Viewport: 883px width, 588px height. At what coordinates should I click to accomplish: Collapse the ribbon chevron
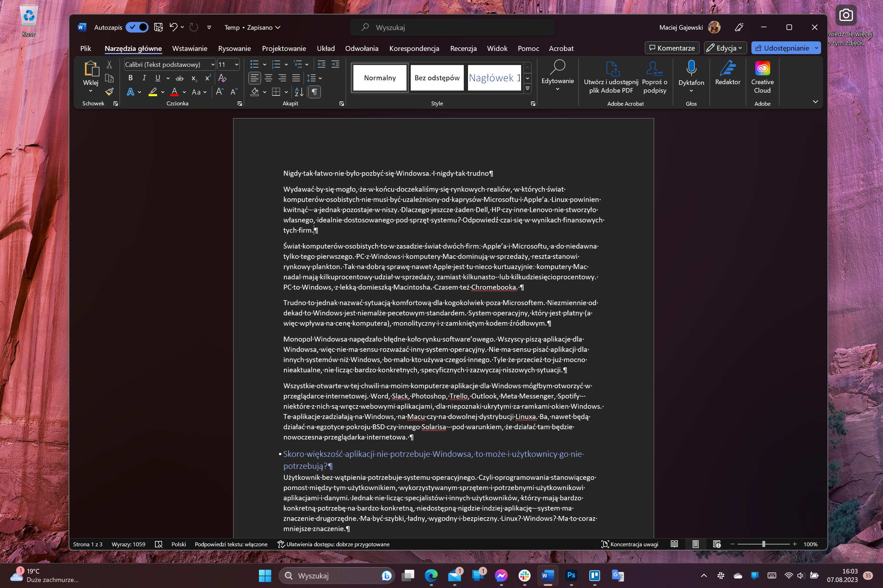pyautogui.click(x=815, y=101)
